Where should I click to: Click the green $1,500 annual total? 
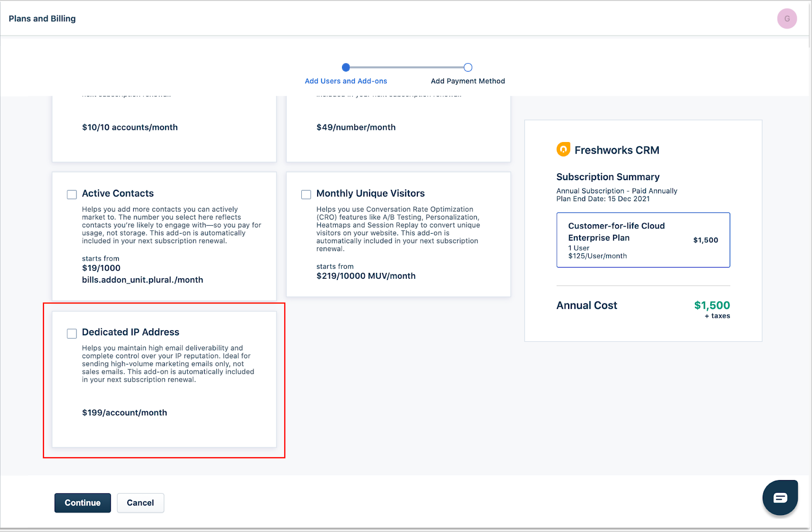point(712,305)
